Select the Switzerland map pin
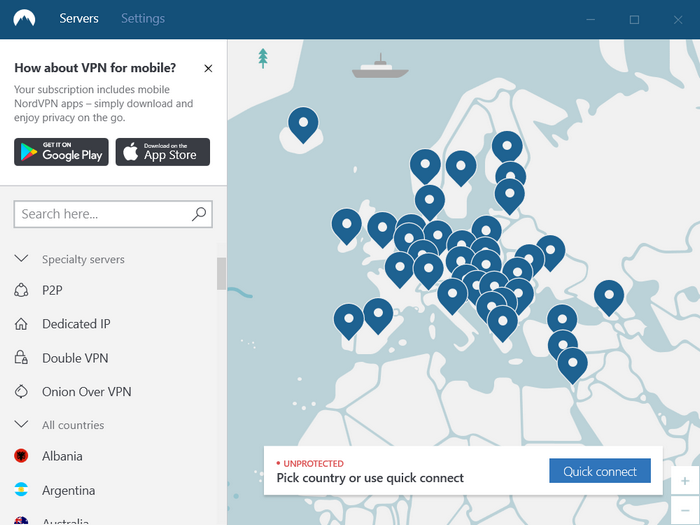The width and height of the screenshot is (700, 525). [x=428, y=271]
